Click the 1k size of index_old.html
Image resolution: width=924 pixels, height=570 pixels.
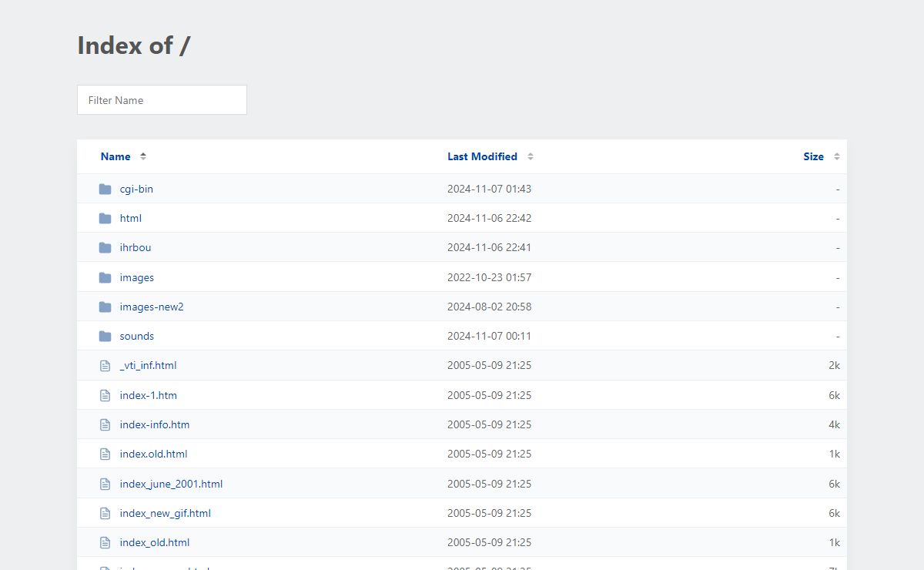click(x=834, y=542)
